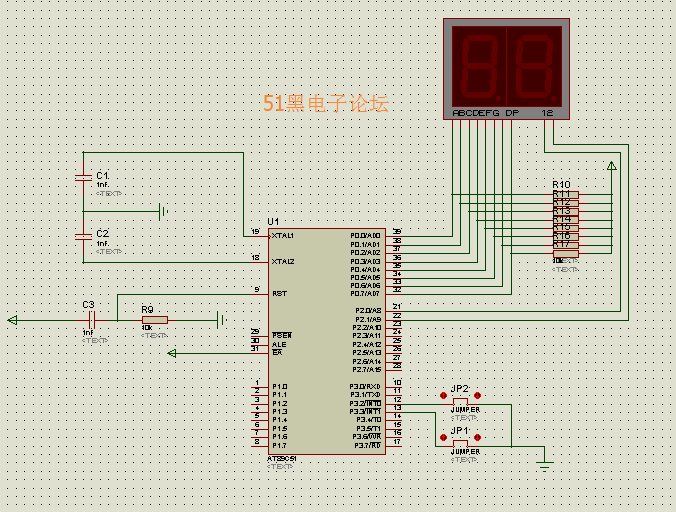Select the ground symbol between C1 and C2
Image resolution: width=676 pixels, height=512 pixels.
[163, 212]
